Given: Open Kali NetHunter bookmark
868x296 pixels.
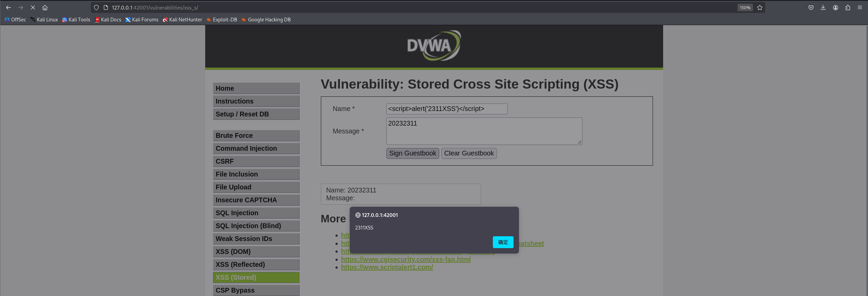Looking at the screenshot, I should (182, 20).
